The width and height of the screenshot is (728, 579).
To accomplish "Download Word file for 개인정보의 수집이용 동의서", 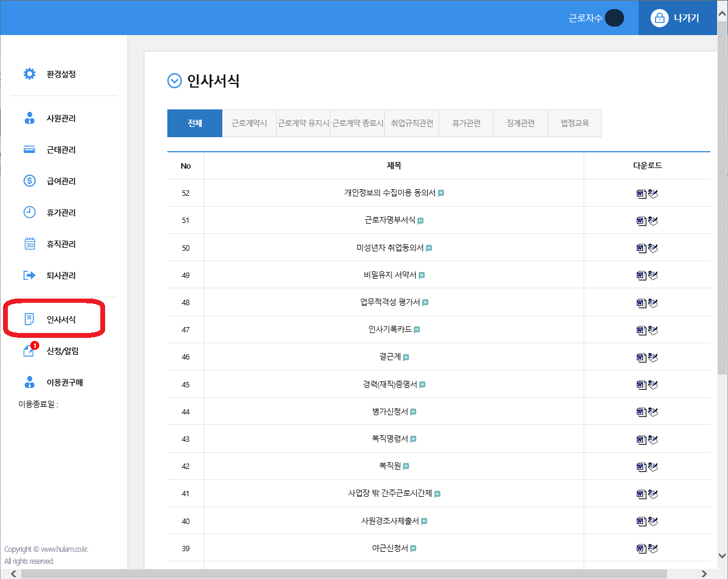I will 641,193.
